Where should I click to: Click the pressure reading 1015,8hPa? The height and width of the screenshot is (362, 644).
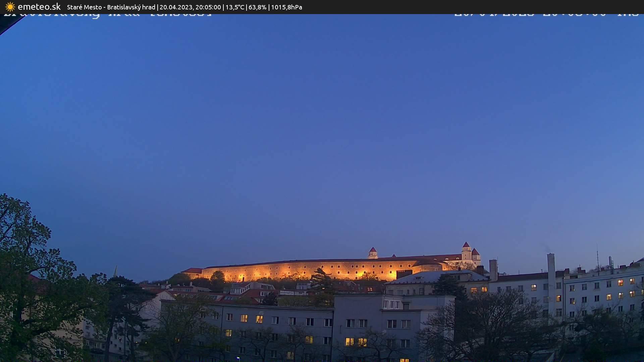pyautogui.click(x=287, y=7)
